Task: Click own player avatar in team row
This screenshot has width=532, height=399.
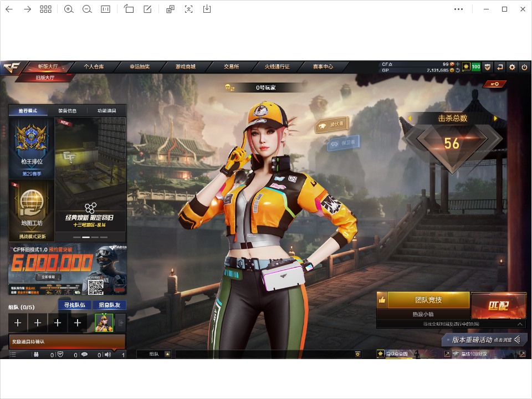Action: [104, 323]
